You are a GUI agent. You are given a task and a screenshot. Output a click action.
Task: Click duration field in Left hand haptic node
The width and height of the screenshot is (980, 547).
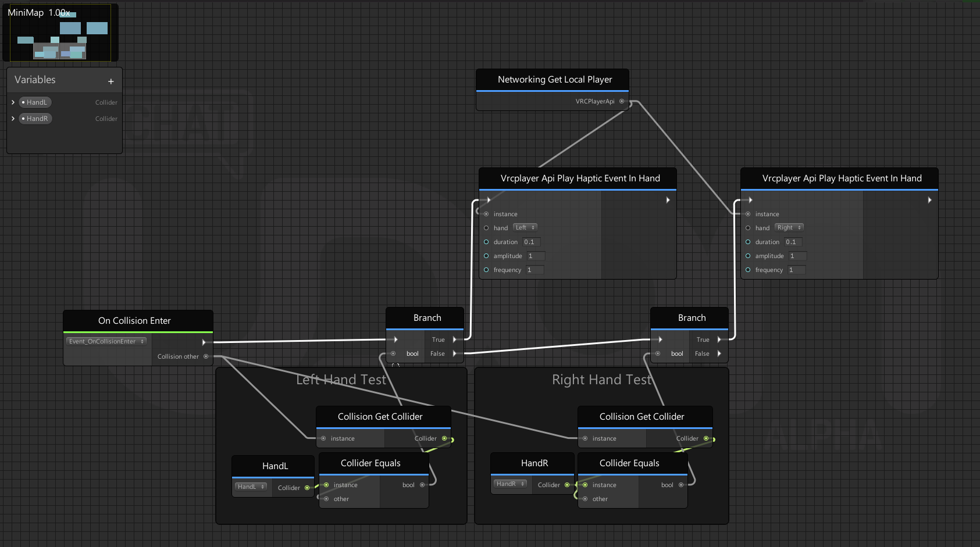[532, 242]
